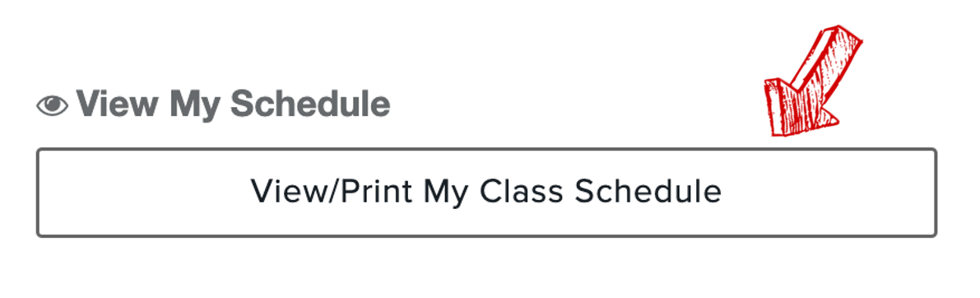Click the empty area inside the button left of its label
Image resolution: width=980 pixels, height=298 pixels.
click(x=144, y=193)
